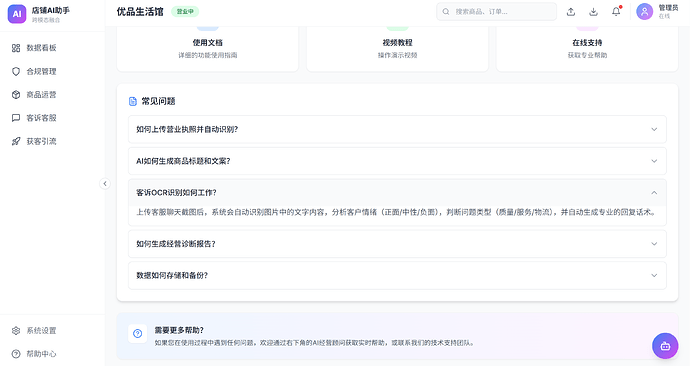Viewport: 690px width, 366px height.
Task: Click the rocket icon beside 获客引流
Action: click(16, 141)
